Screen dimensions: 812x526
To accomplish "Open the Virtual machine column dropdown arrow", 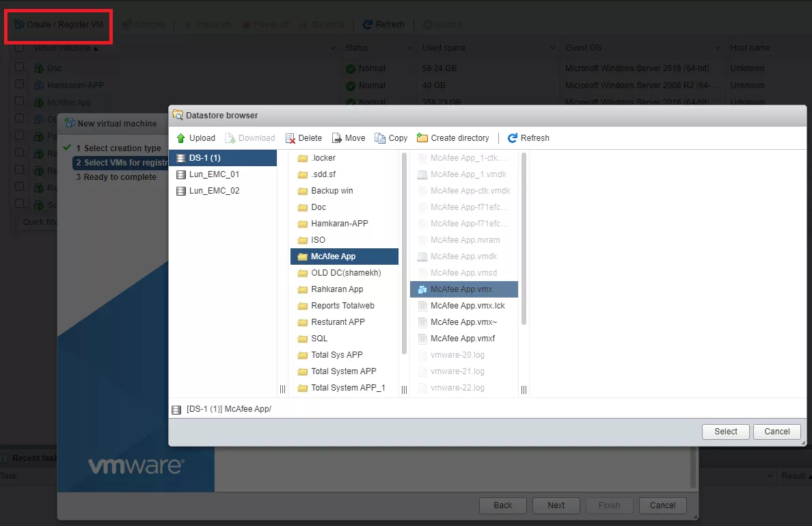I will coord(332,48).
